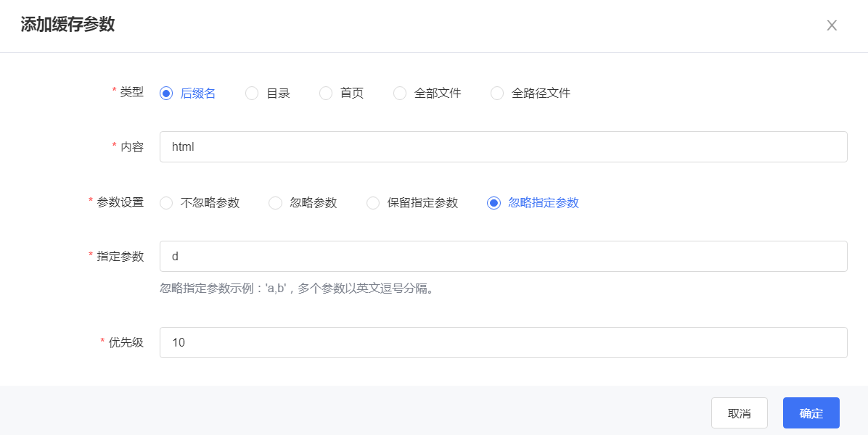
Task: Select the 忽略指定参数 radio option
Action: pos(494,203)
